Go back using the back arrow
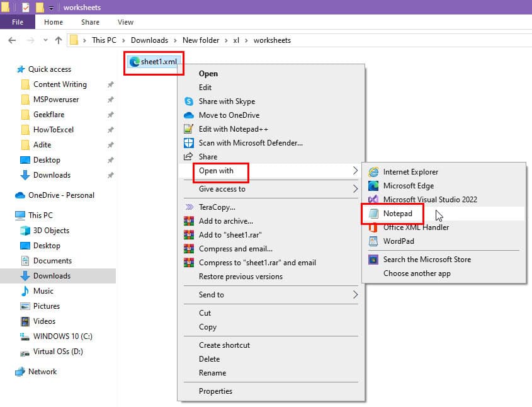This screenshot has height=407, width=532. [12, 40]
